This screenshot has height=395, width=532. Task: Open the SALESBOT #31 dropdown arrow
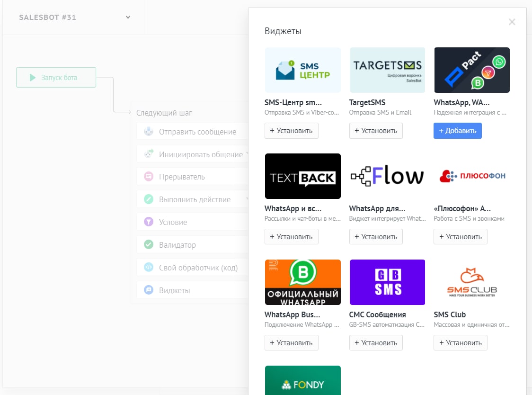click(128, 18)
